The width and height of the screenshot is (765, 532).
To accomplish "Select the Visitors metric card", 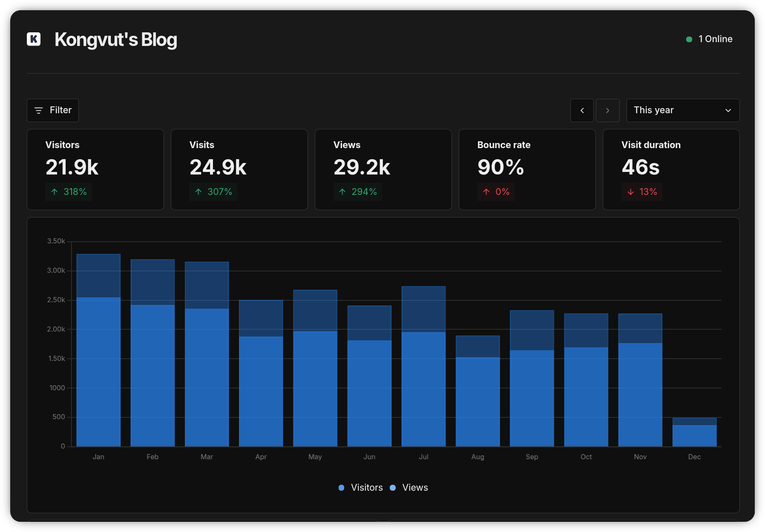I will pos(95,169).
